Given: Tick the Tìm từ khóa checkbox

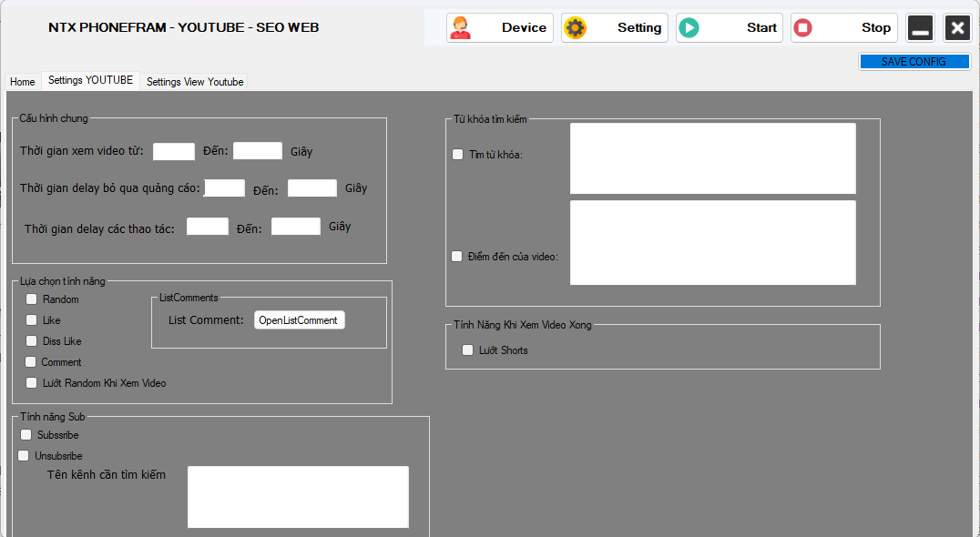Looking at the screenshot, I should (x=458, y=154).
